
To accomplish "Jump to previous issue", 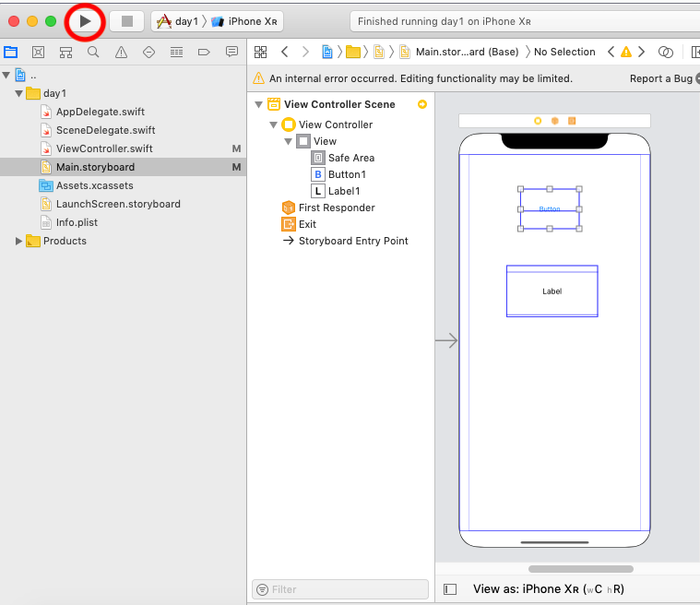I will click(x=611, y=52).
